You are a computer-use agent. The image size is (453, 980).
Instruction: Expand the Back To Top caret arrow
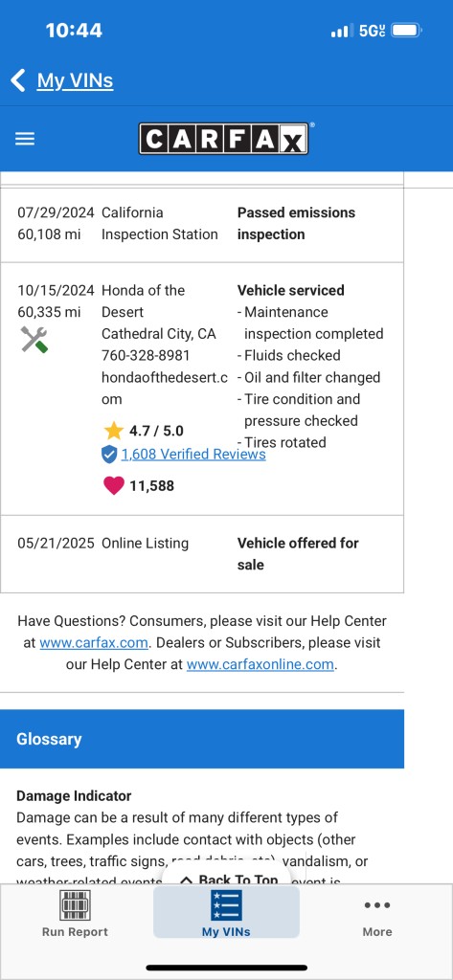pos(186,880)
